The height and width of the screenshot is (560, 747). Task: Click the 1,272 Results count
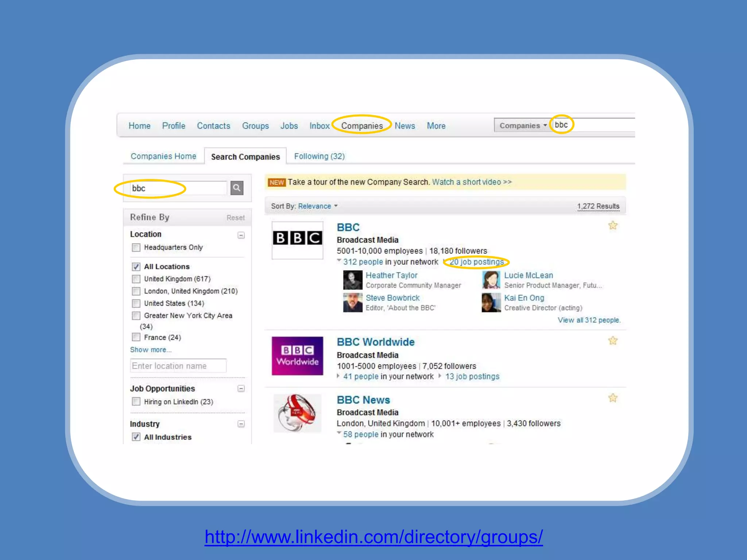pyautogui.click(x=598, y=206)
